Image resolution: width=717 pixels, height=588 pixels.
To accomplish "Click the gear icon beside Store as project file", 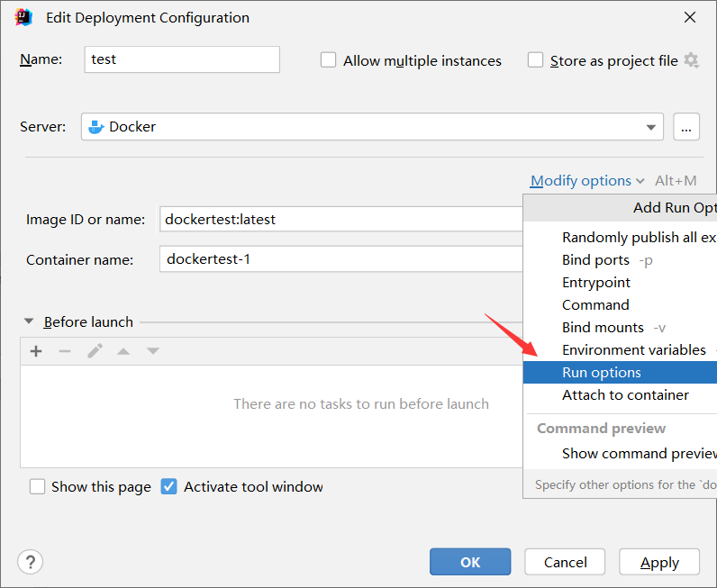I will [x=691, y=60].
